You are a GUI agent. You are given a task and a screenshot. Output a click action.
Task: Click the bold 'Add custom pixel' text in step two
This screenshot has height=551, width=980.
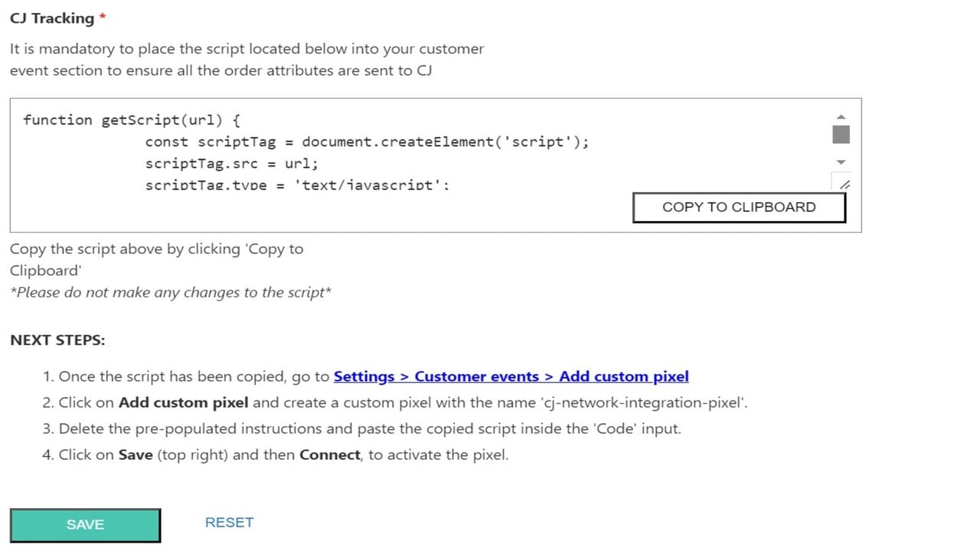coord(184,403)
